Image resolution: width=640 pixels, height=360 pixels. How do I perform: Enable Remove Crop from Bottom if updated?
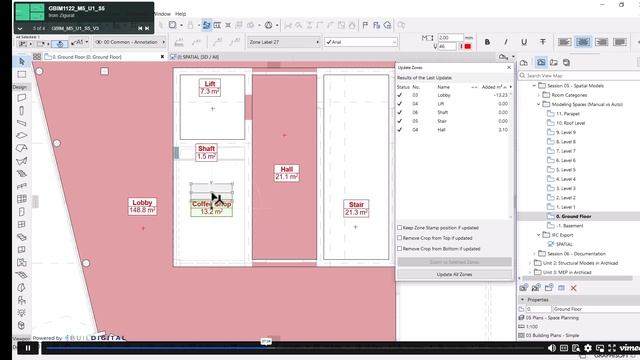point(400,248)
